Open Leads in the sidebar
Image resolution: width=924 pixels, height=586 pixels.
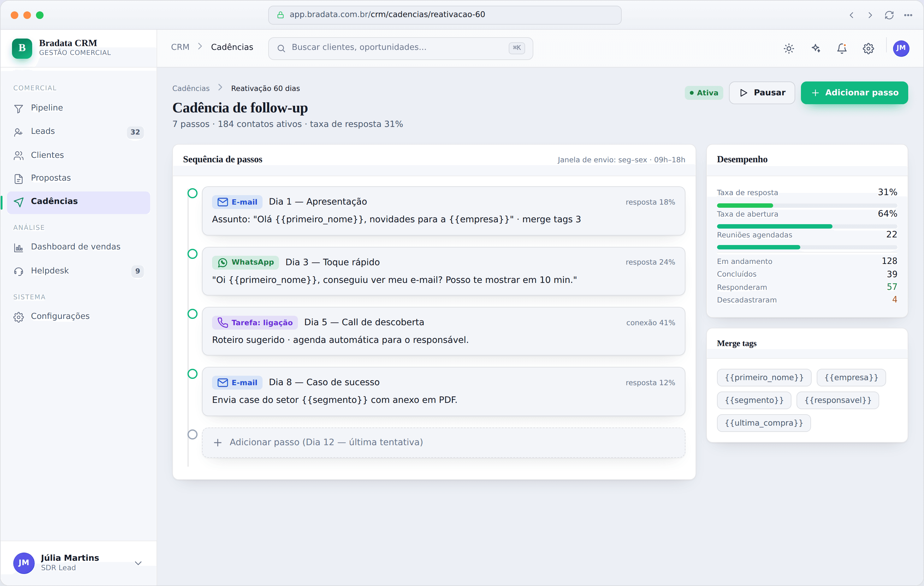[x=78, y=132]
